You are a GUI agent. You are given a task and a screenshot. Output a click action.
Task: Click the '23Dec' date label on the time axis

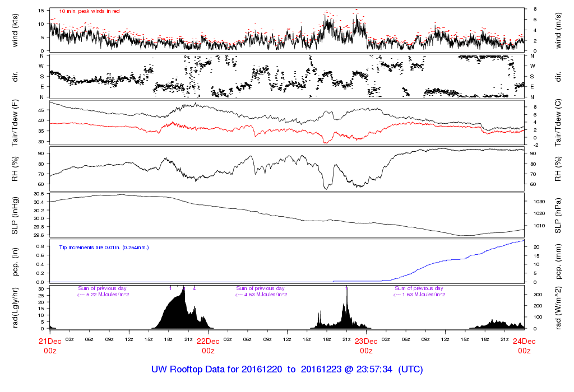click(366, 342)
